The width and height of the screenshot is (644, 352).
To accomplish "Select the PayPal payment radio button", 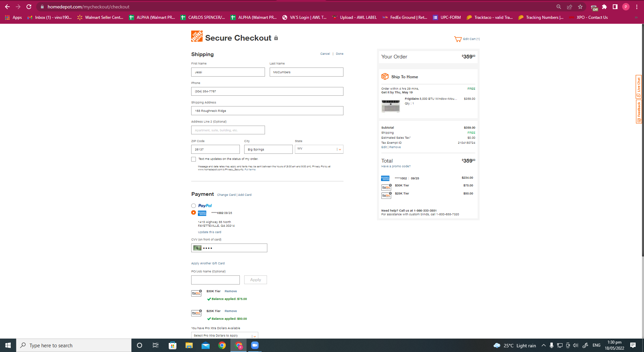I will (194, 206).
